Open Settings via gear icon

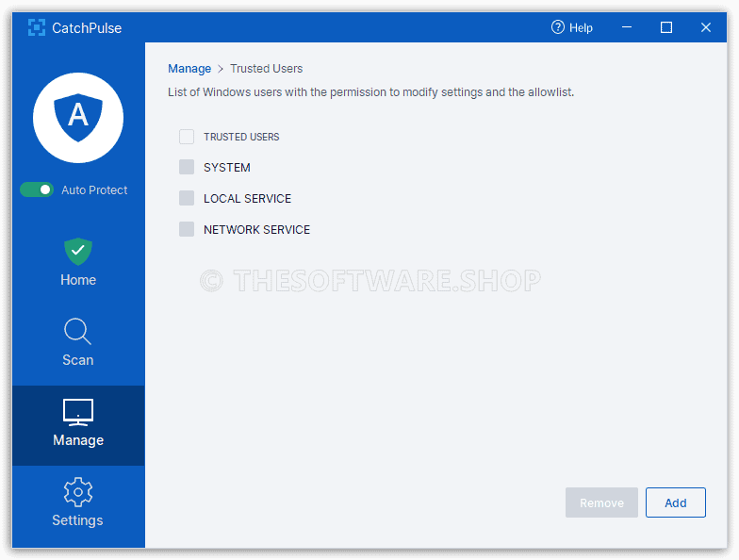tap(77, 492)
